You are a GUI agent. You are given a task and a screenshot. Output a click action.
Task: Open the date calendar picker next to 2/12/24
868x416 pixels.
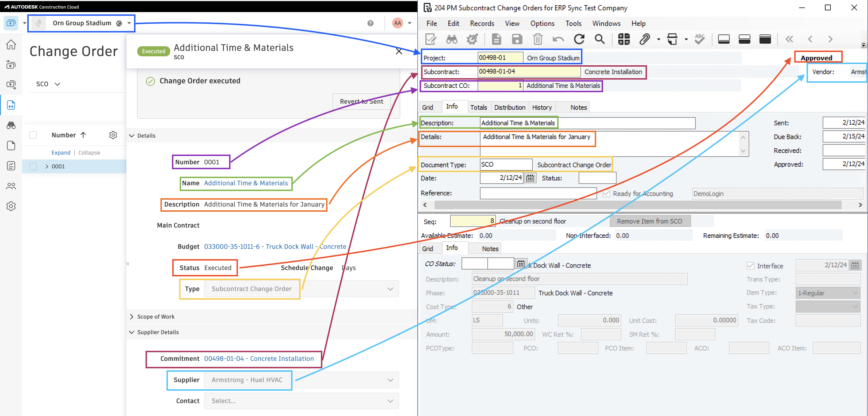click(x=530, y=178)
